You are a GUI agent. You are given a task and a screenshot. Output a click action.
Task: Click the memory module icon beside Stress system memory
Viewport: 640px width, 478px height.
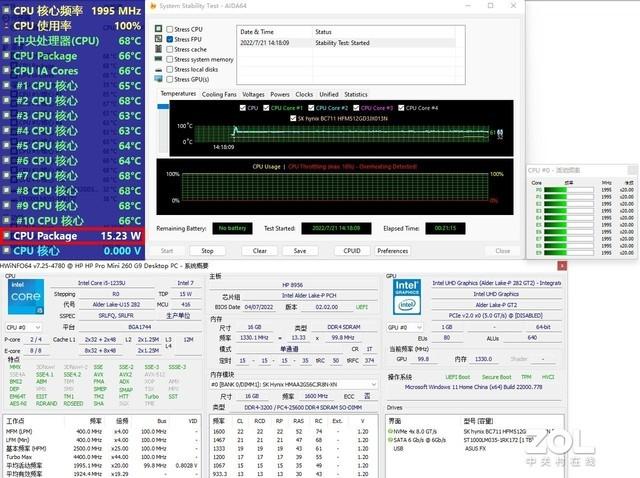coord(158,59)
